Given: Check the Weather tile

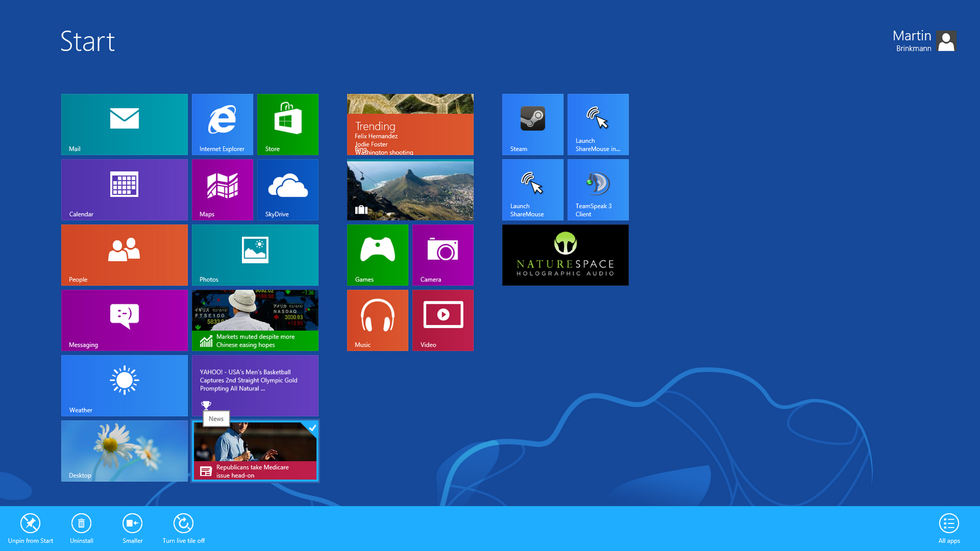Looking at the screenshot, I should (x=124, y=386).
